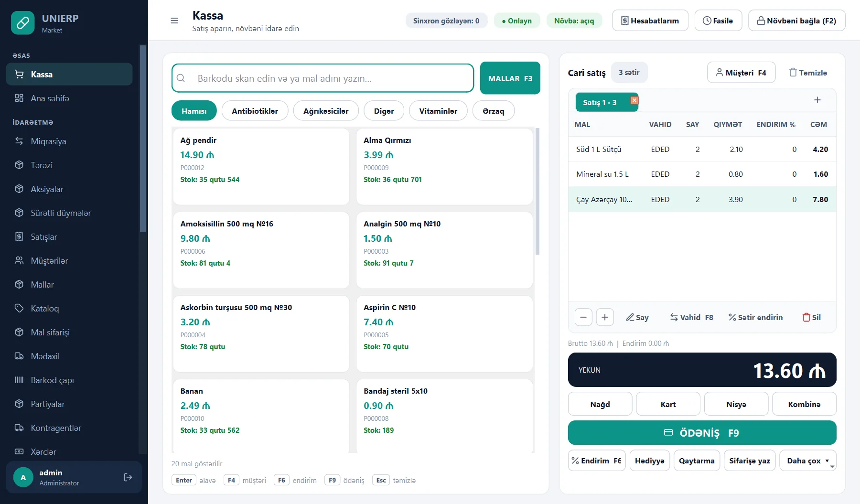
Task: Select the Mineral su 1.5 L row
Action: pos(702,174)
